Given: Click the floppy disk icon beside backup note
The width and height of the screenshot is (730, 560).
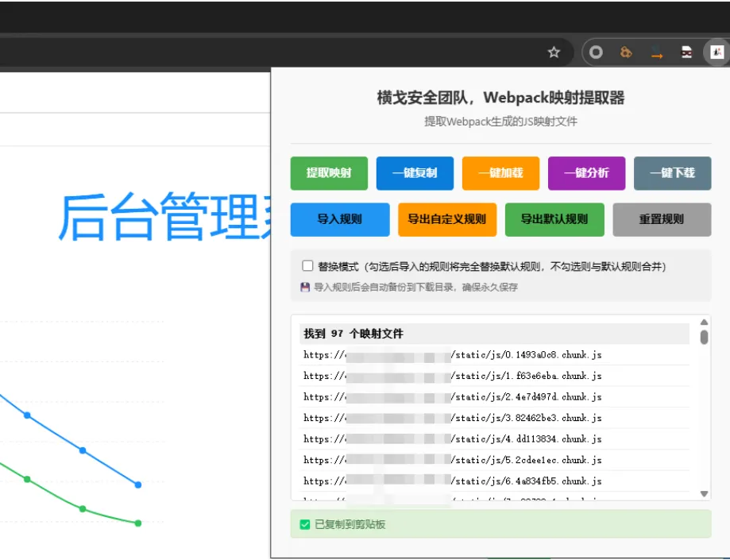Looking at the screenshot, I should click(x=305, y=288).
